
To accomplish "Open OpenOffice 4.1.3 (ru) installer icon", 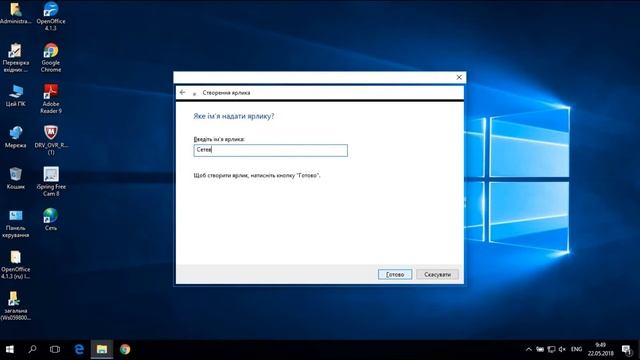I will (x=16, y=264).
